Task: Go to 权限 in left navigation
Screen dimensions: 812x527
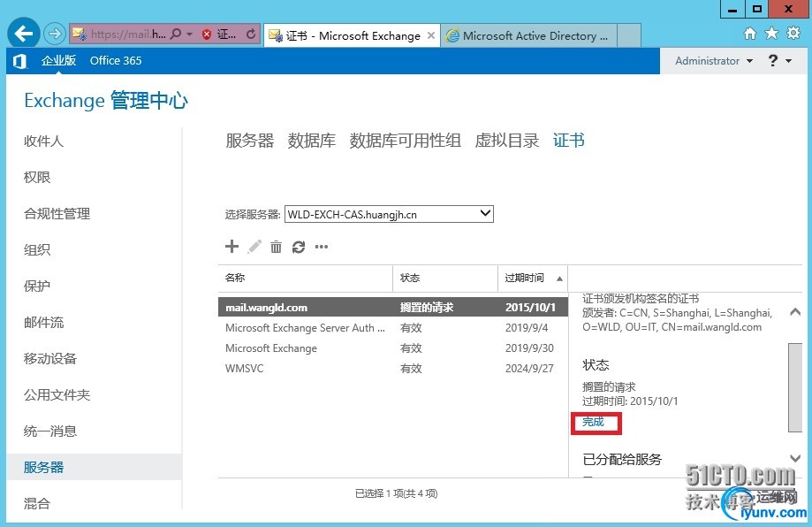Action: [x=37, y=177]
